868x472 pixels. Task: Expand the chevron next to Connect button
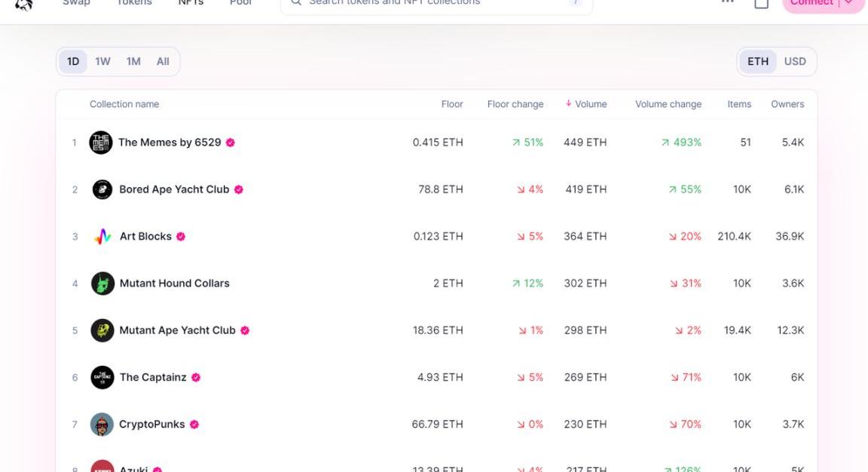point(848,2)
